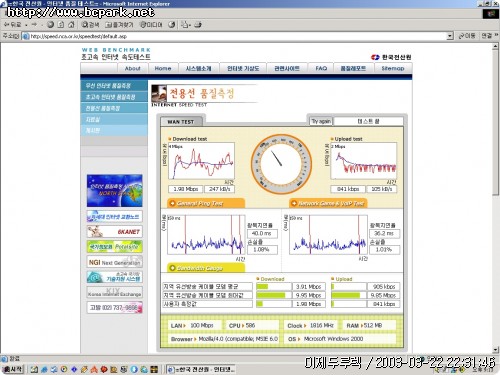Click the ping round-trip value 40.0 ms

click(x=262, y=234)
